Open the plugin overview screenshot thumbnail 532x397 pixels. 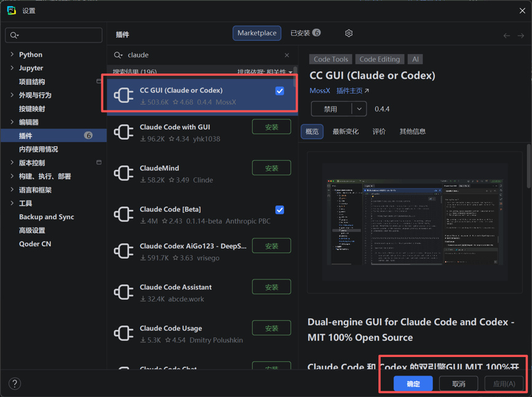click(x=415, y=222)
